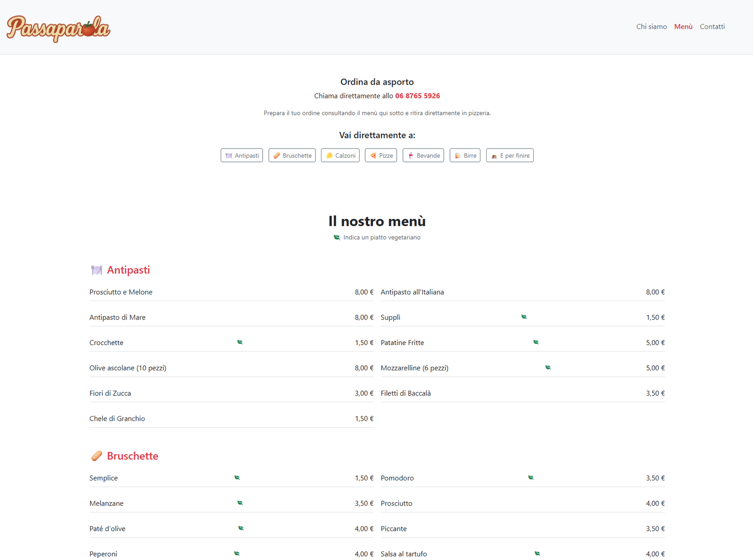753x560 pixels.
Task: Select the plate icon on the Antipasti button
Action: coord(229,155)
